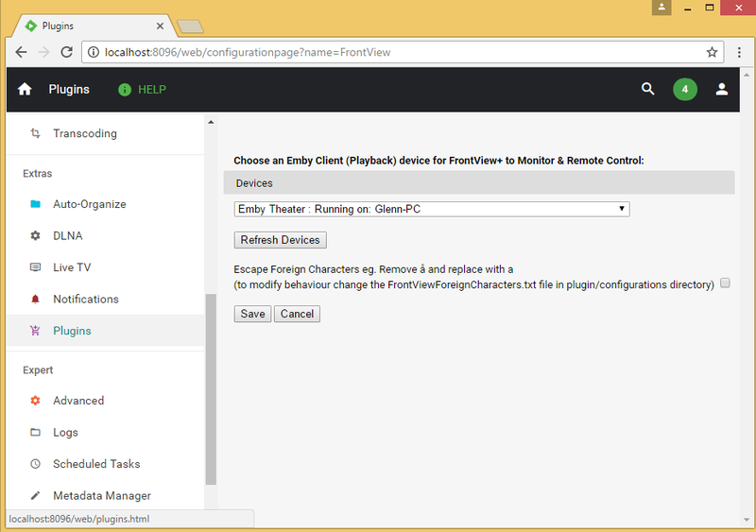Image resolution: width=756 pixels, height=532 pixels.
Task: Click the Expert section label
Action: 38,369
